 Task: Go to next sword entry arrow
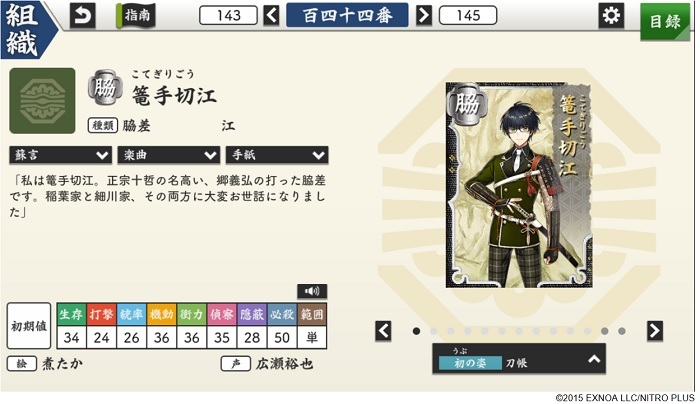(x=424, y=16)
